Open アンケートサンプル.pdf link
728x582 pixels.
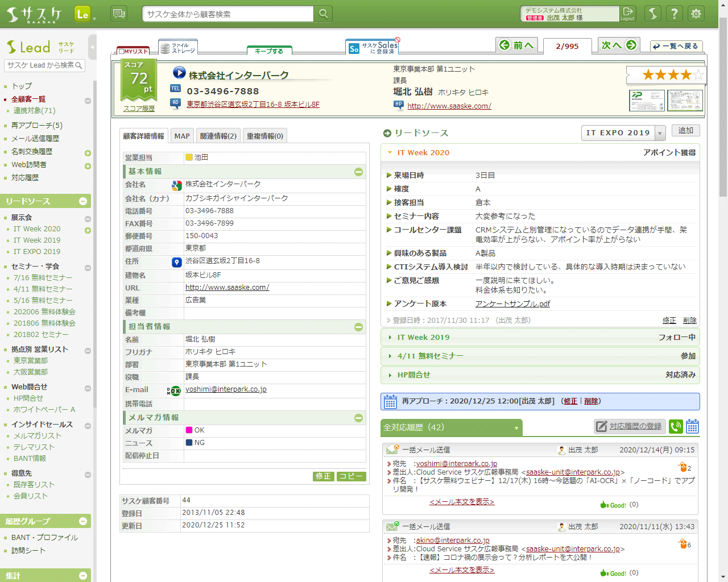512,304
